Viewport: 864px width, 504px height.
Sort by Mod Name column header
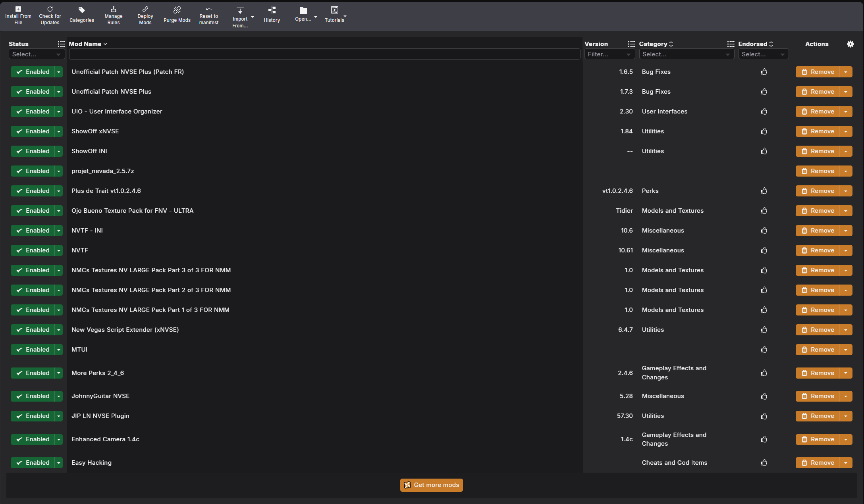tap(88, 44)
